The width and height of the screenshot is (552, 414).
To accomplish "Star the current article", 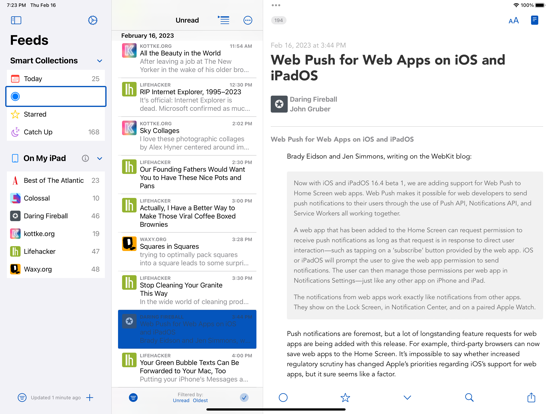I will click(345, 397).
